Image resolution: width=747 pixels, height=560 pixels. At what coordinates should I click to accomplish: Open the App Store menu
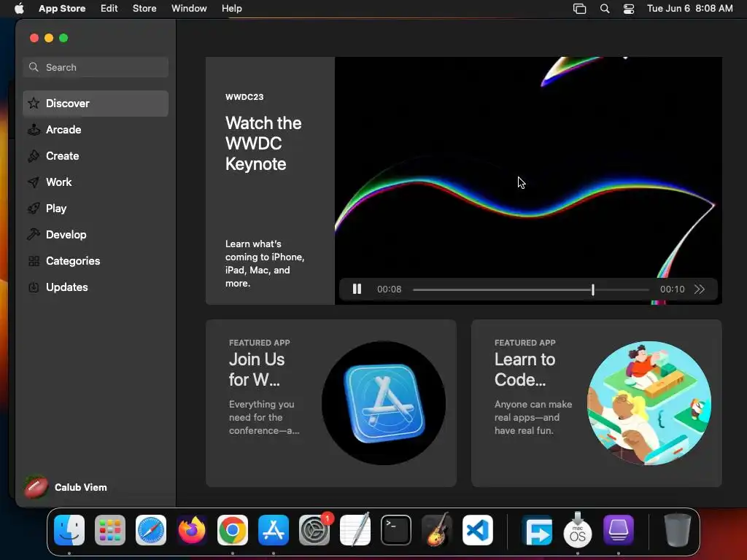pyautogui.click(x=62, y=8)
